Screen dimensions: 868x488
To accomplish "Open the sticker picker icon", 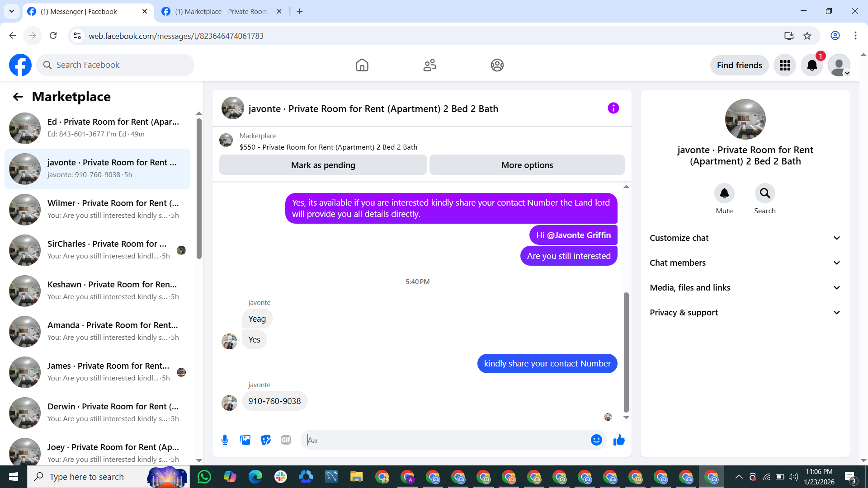I will pyautogui.click(x=266, y=440).
